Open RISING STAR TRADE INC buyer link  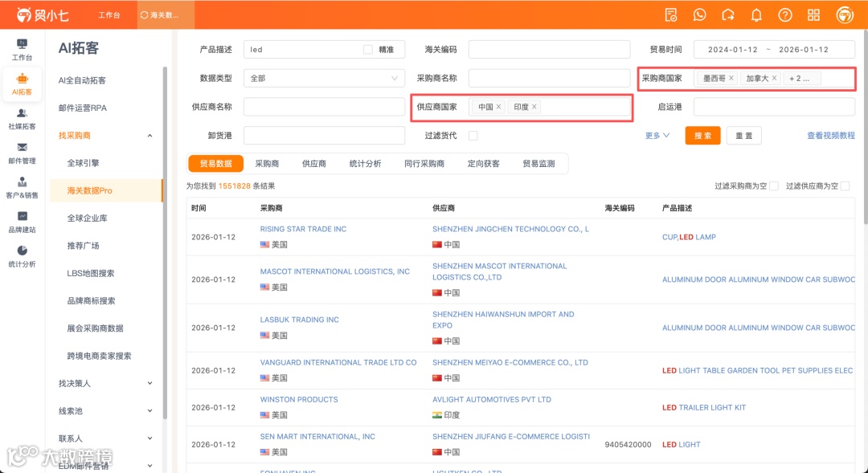point(303,229)
